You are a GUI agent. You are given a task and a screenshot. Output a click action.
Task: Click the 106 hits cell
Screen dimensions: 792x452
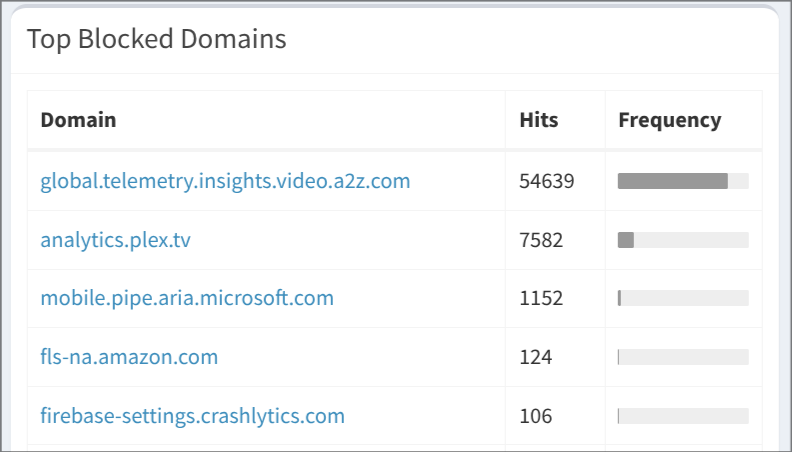pos(536,416)
